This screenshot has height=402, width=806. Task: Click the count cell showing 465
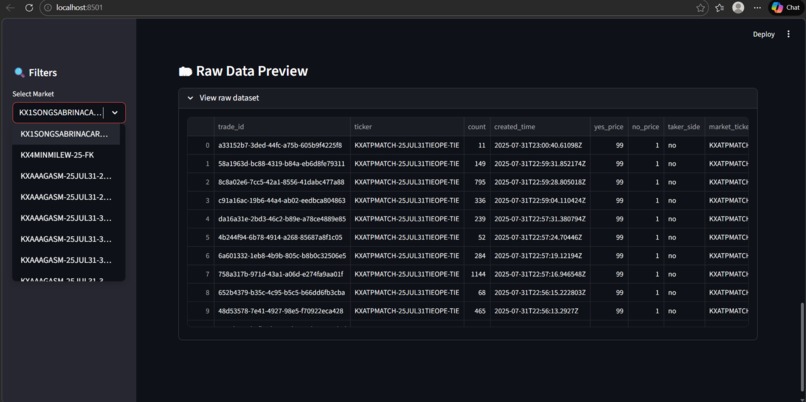[x=477, y=311]
